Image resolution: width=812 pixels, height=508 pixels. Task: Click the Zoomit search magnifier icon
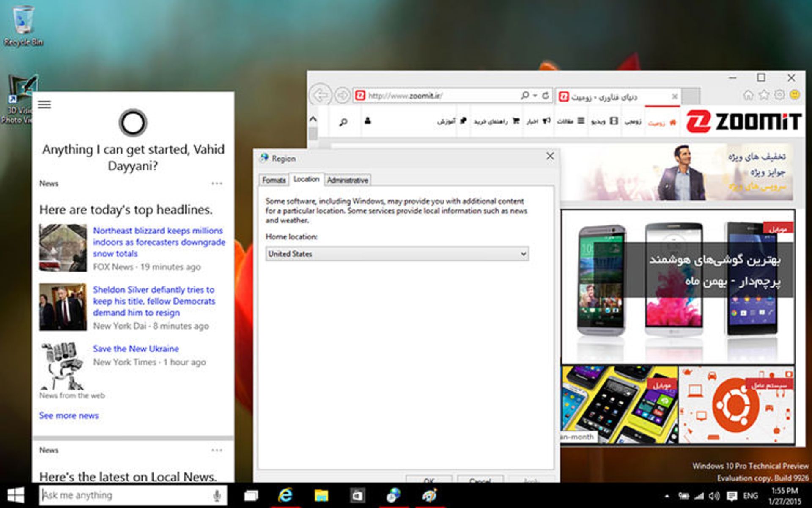click(x=343, y=122)
